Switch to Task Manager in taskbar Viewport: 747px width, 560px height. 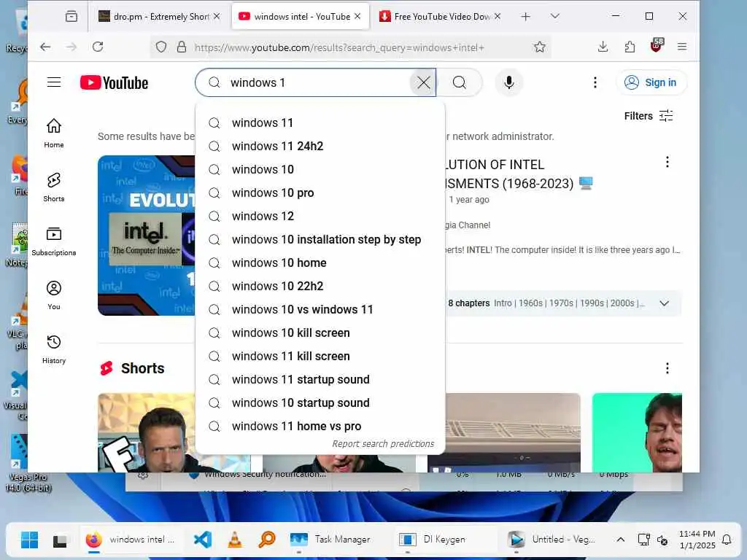(330, 540)
